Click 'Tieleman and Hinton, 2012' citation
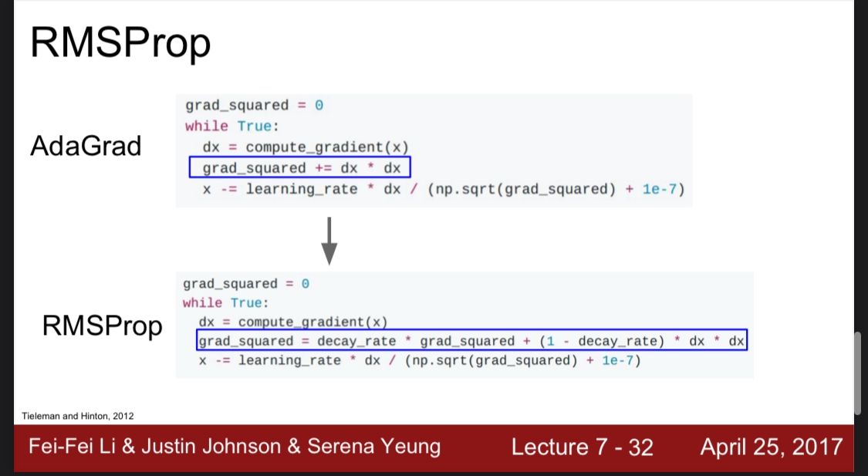Viewport: 868px width, 476px height. [77, 417]
